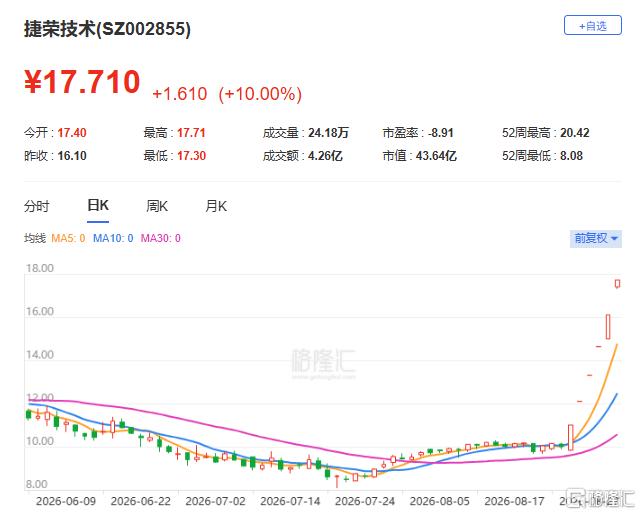Click today's open value 17.40
This screenshot has height=515, width=641.
[72, 133]
